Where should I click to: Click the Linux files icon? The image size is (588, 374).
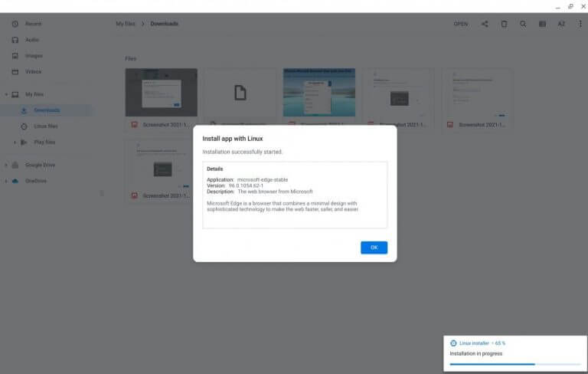(24, 126)
